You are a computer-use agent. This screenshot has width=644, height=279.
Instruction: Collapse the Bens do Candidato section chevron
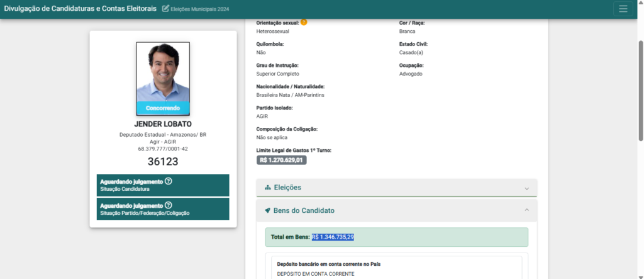[527, 210]
